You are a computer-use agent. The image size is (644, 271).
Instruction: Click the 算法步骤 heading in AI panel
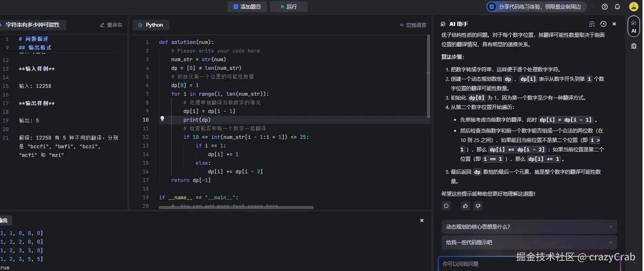click(452, 57)
